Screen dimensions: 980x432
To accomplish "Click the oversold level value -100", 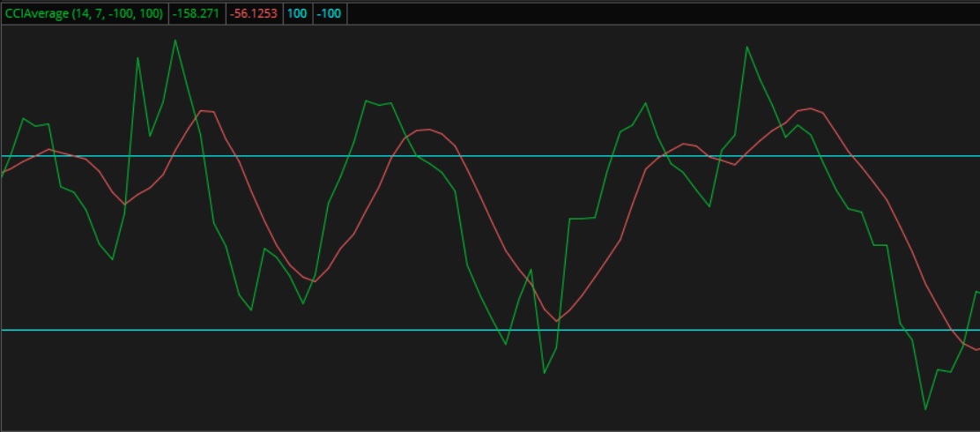I will click(330, 14).
